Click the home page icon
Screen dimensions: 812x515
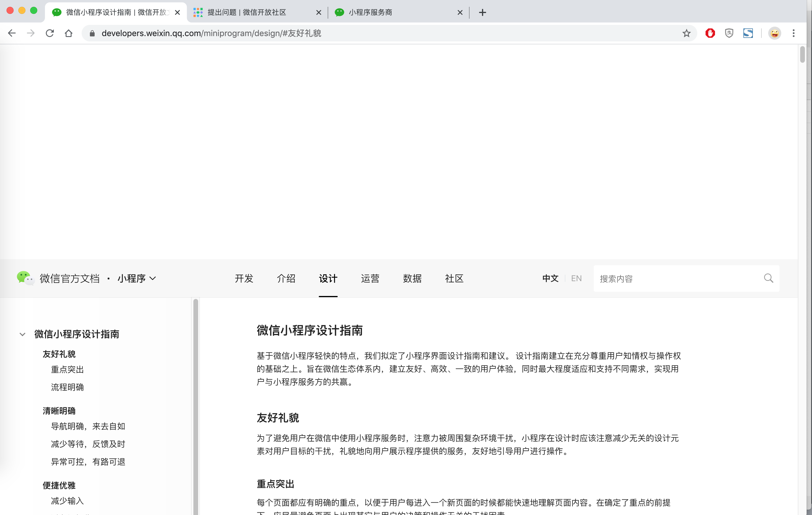click(68, 33)
